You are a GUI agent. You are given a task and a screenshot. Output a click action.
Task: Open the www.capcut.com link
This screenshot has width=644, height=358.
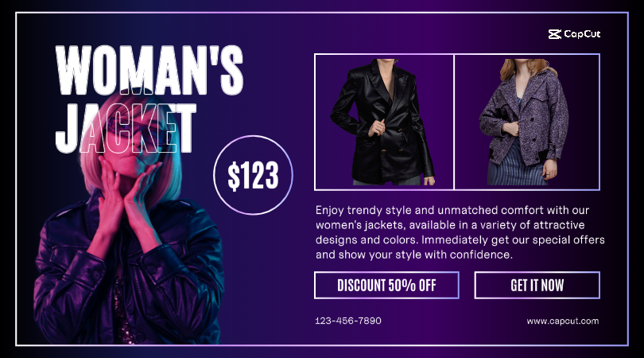point(563,321)
